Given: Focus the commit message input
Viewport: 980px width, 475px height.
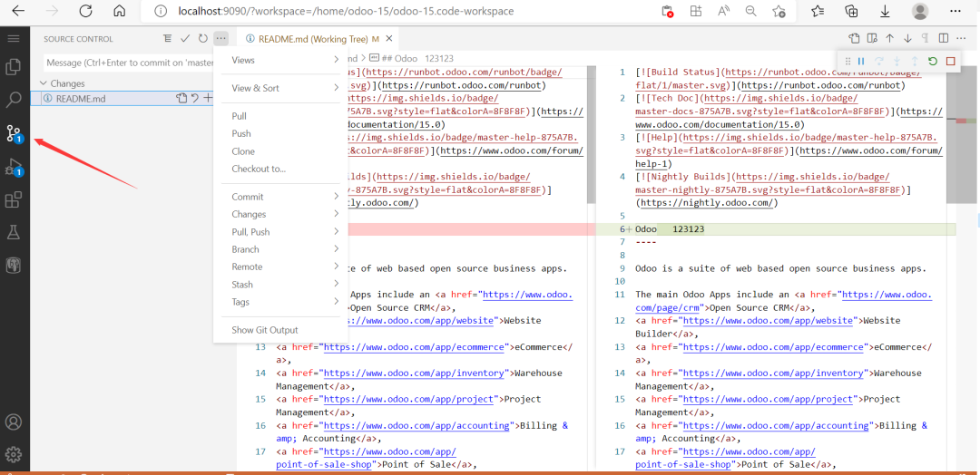Looking at the screenshot, I should pyautogui.click(x=130, y=63).
